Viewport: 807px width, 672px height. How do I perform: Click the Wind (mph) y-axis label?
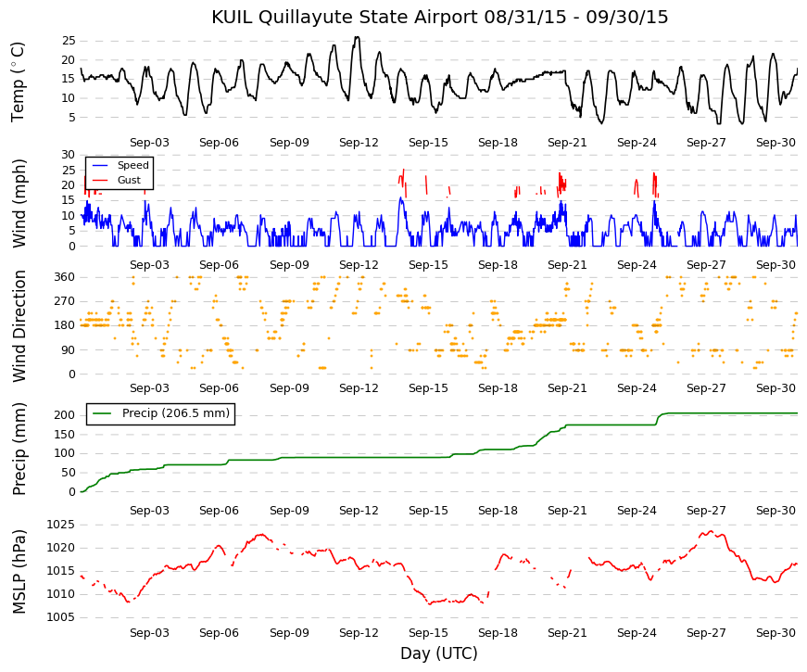(19, 203)
